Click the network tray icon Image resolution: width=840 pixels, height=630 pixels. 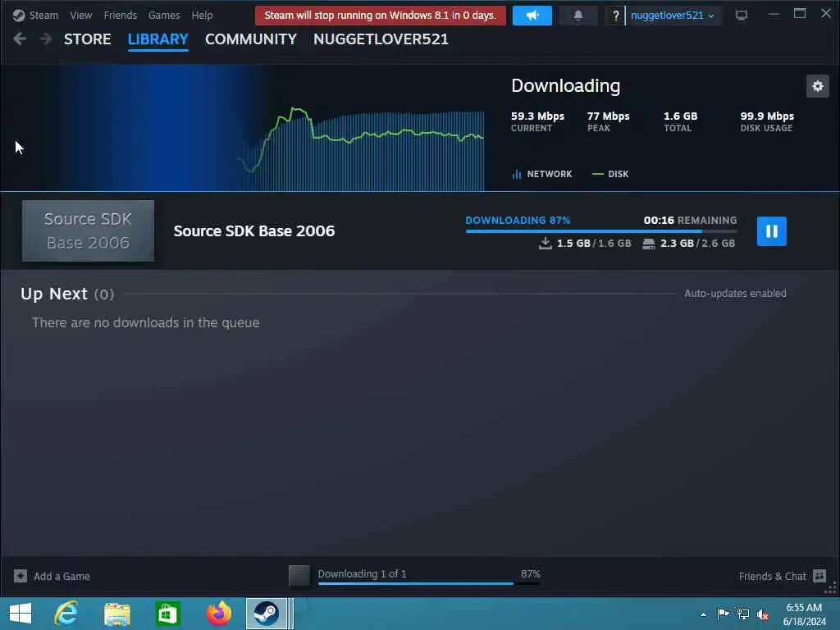[x=743, y=614]
